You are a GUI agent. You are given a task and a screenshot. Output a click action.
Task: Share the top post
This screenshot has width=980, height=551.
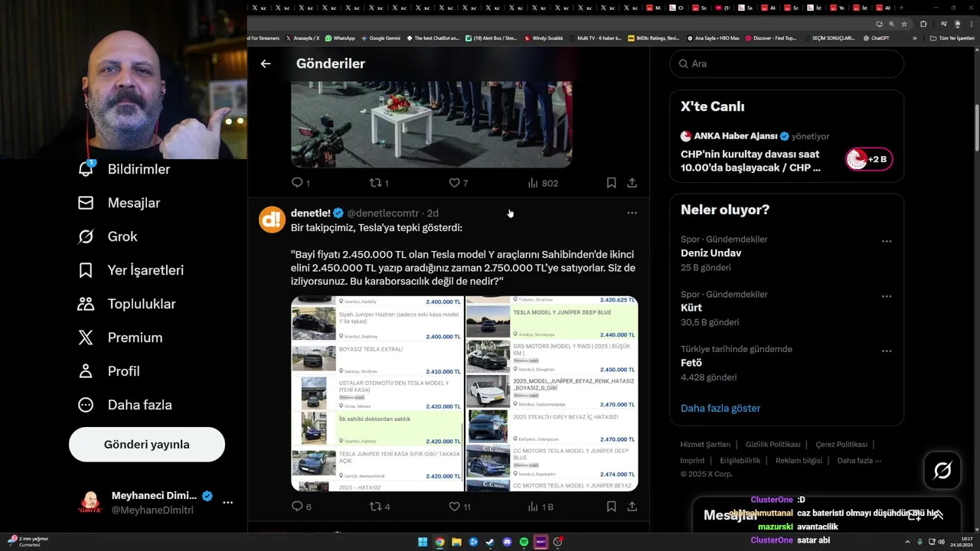[632, 183]
